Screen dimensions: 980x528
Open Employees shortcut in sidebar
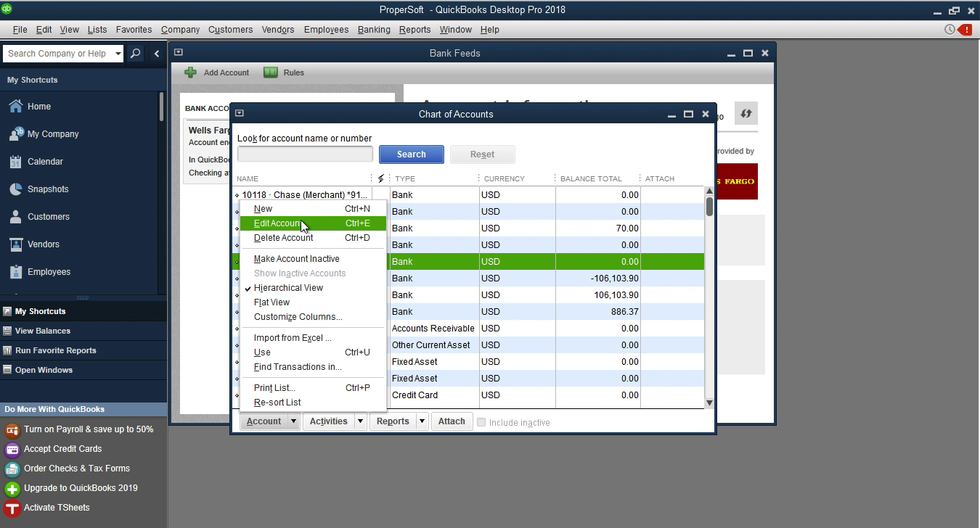point(39,272)
